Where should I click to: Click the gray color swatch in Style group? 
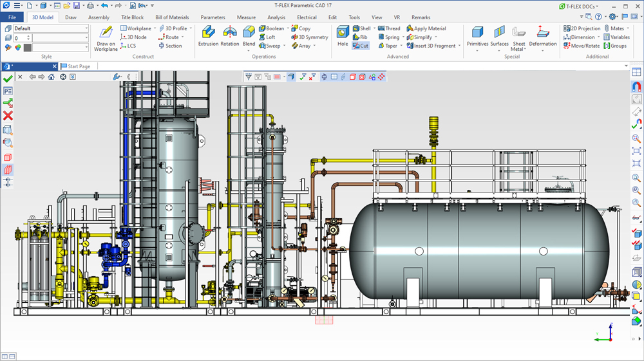(x=26, y=47)
